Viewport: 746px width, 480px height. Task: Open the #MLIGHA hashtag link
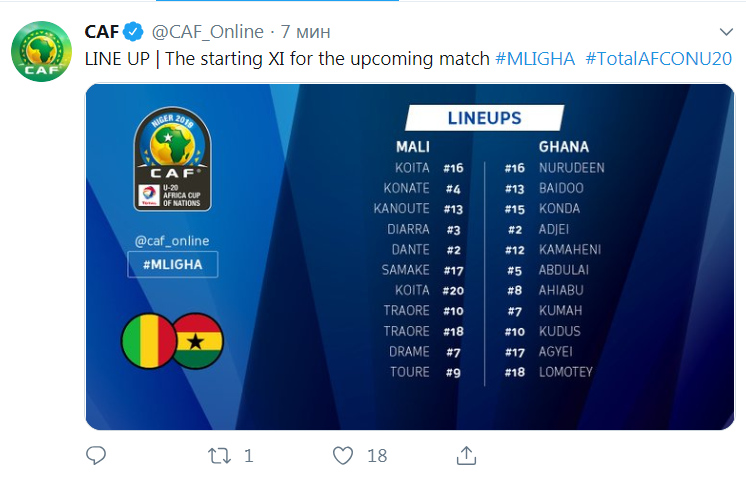tap(535, 59)
